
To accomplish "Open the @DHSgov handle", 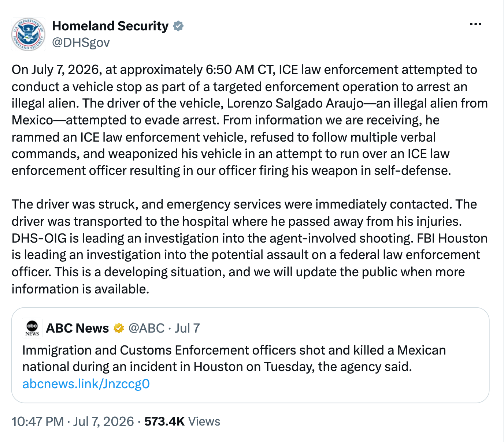I will (x=81, y=42).
